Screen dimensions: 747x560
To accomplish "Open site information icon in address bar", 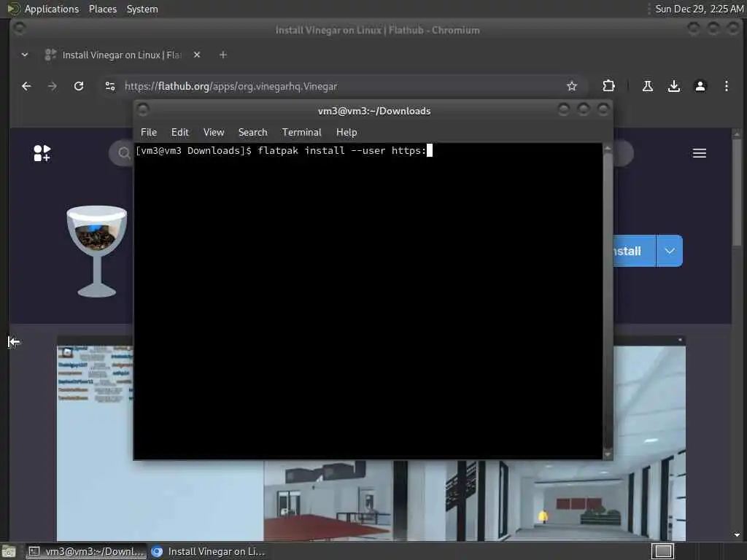I will (x=110, y=86).
